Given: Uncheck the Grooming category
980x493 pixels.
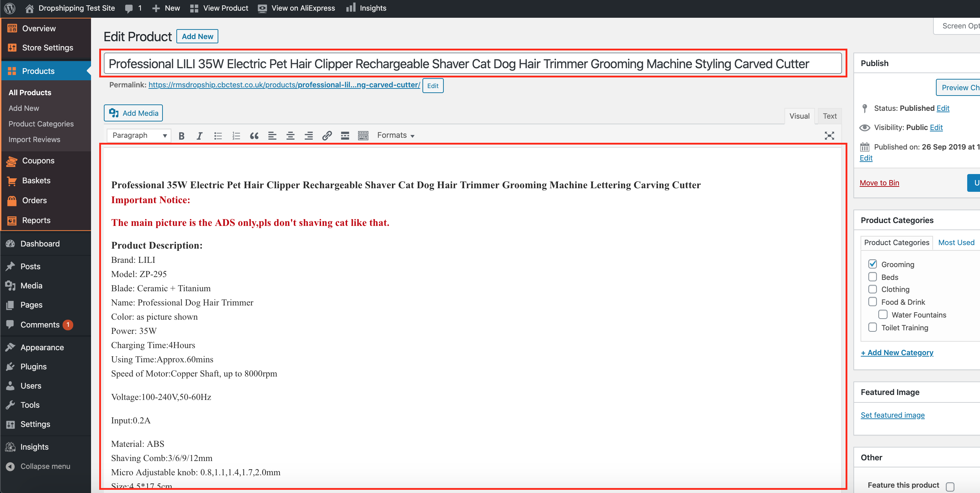Looking at the screenshot, I should pyautogui.click(x=872, y=264).
